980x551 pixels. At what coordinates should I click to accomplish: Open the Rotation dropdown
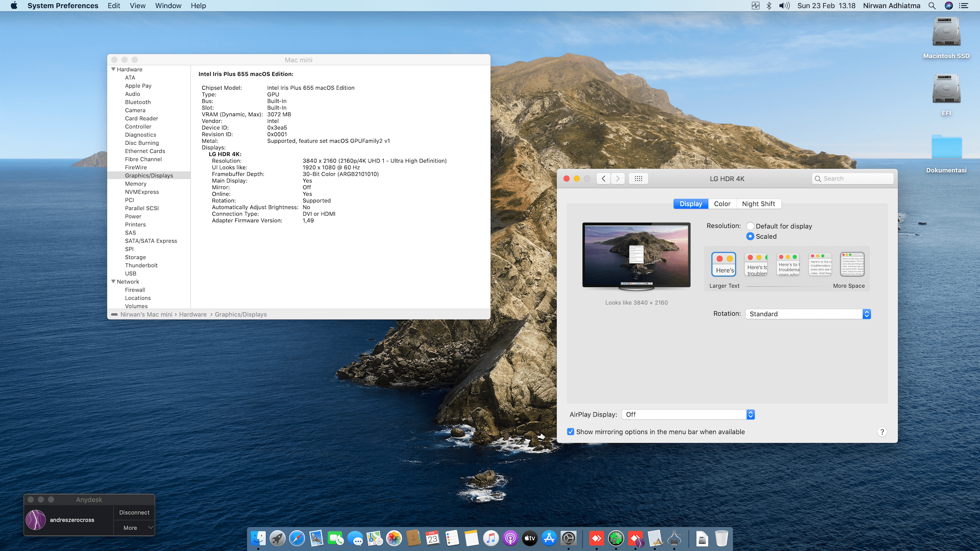coord(808,314)
